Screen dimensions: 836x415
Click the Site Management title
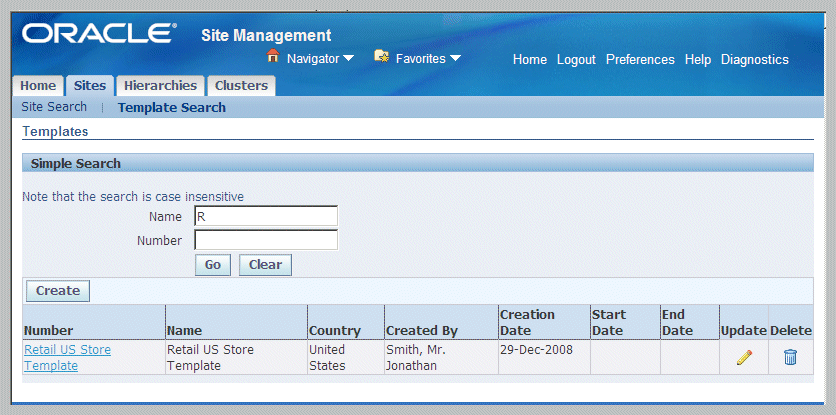pyautogui.click(x=266, y=36)
